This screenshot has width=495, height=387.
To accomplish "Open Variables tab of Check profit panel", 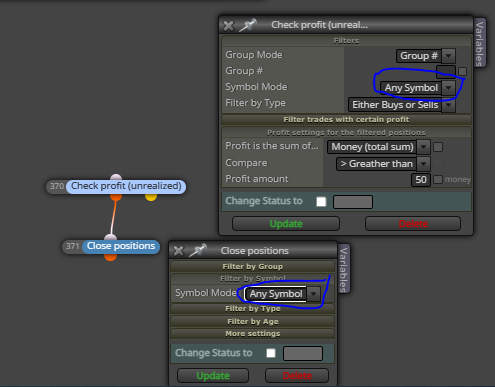I will 479,43.
